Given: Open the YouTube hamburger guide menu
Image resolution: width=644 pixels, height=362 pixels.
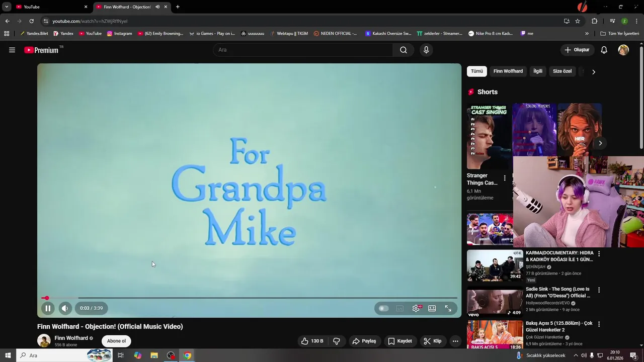Looking at the screenshot, I should [12, 50].
